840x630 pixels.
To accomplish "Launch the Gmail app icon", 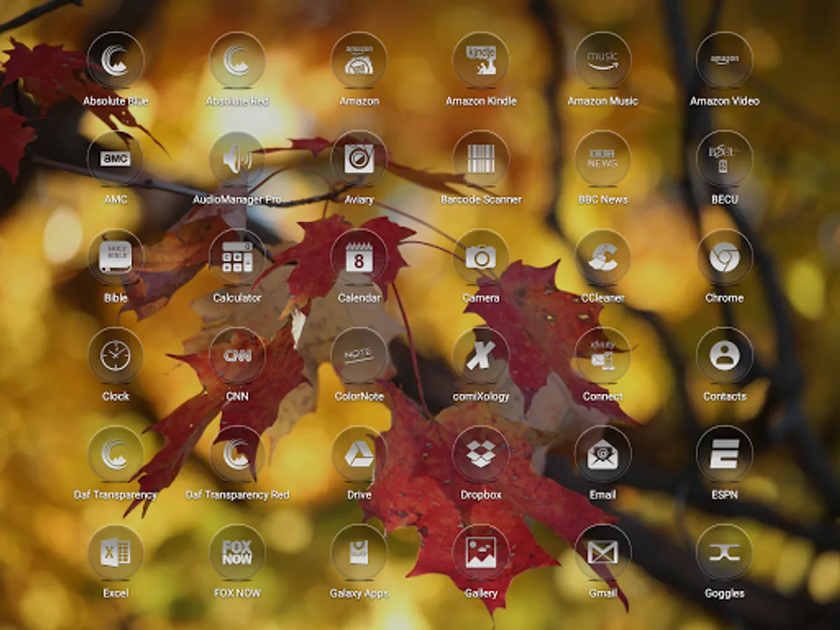I will click(x=603, y=553).
